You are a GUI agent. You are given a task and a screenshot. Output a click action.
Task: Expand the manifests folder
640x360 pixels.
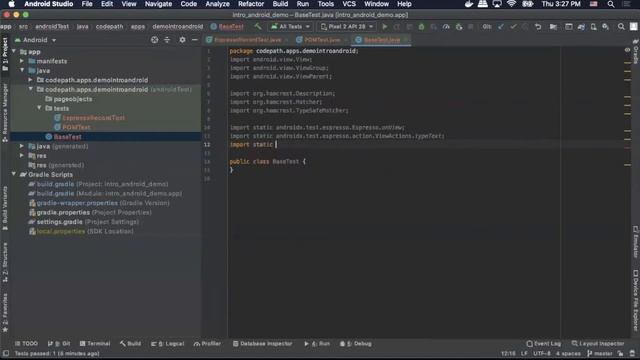[22, 61]
